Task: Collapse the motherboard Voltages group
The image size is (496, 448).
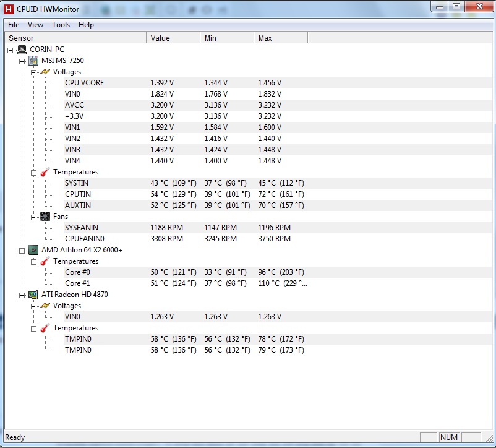Action: [x=33, y=72]
